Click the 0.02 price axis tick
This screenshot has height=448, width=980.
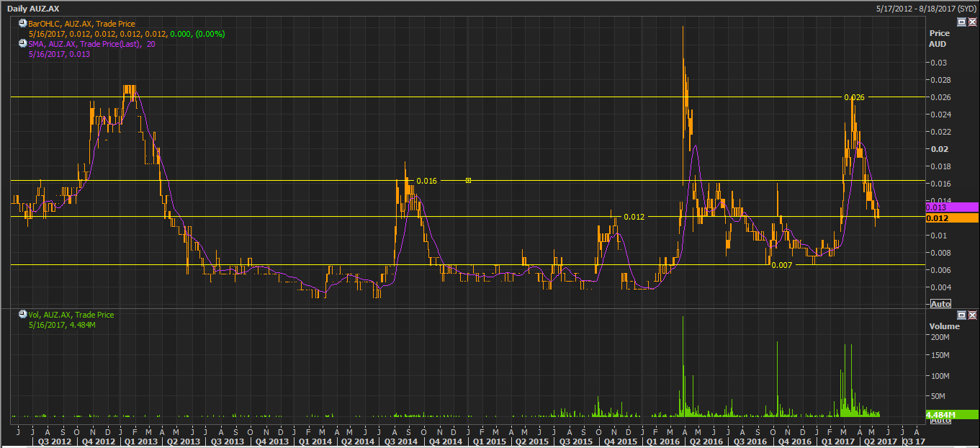click(938, 149)
